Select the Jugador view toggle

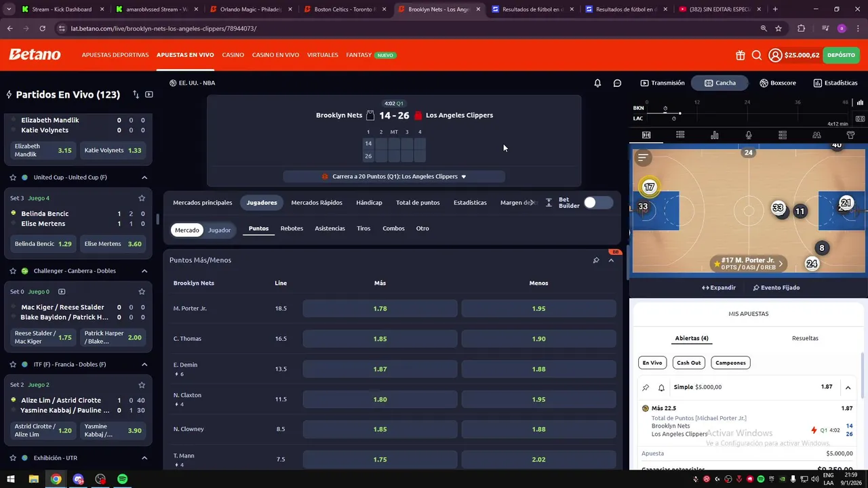tap(219, 230)
